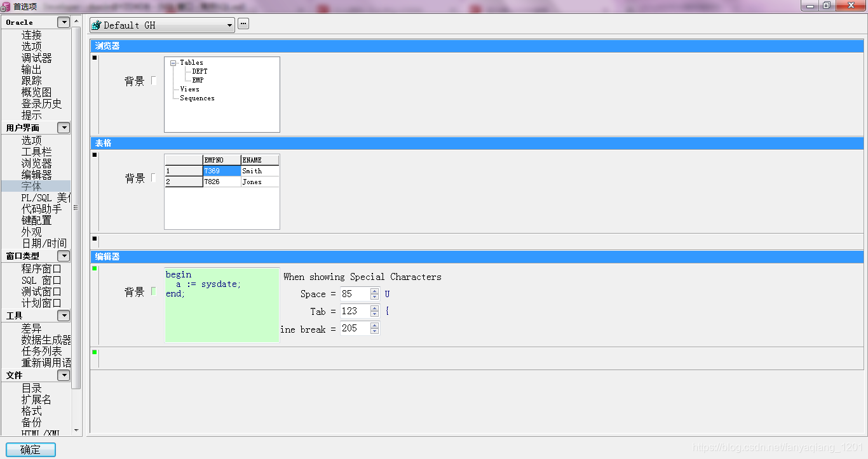Click the ellipsis button beside Default GH

tap(243, 24)
